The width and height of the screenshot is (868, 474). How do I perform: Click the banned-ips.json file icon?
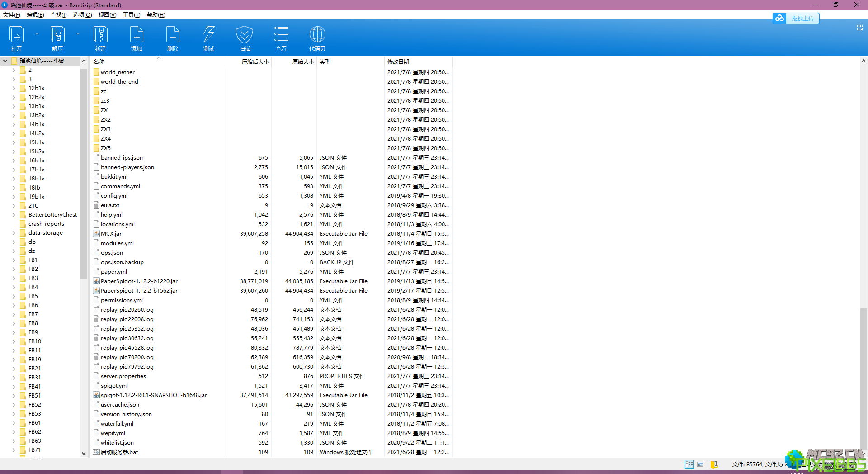pyautogui.click(x=96, y=158)
